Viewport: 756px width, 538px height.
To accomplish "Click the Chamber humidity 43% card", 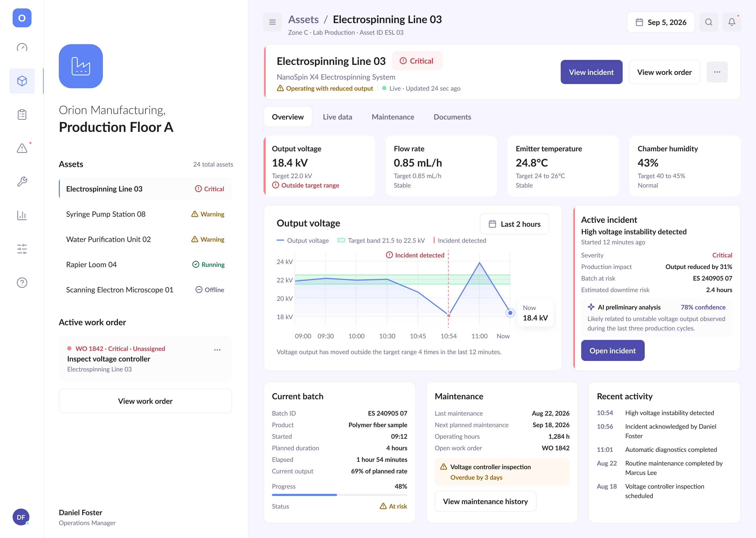I will [685, 166].
